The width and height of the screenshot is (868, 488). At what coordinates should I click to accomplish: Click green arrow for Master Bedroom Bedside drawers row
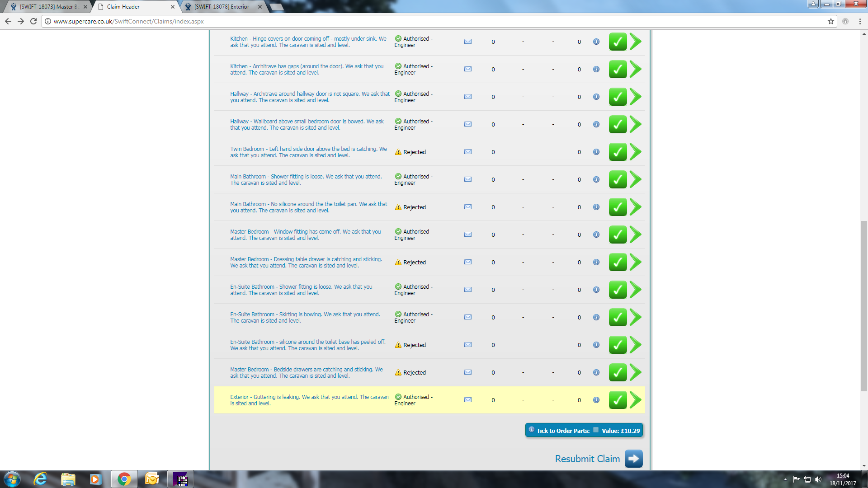pos(636,372)
